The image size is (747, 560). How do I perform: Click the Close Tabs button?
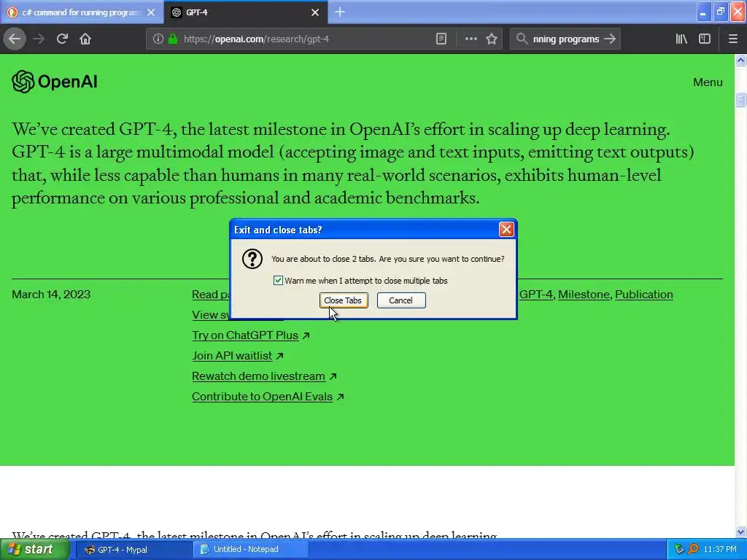click(x=343, y=300)
